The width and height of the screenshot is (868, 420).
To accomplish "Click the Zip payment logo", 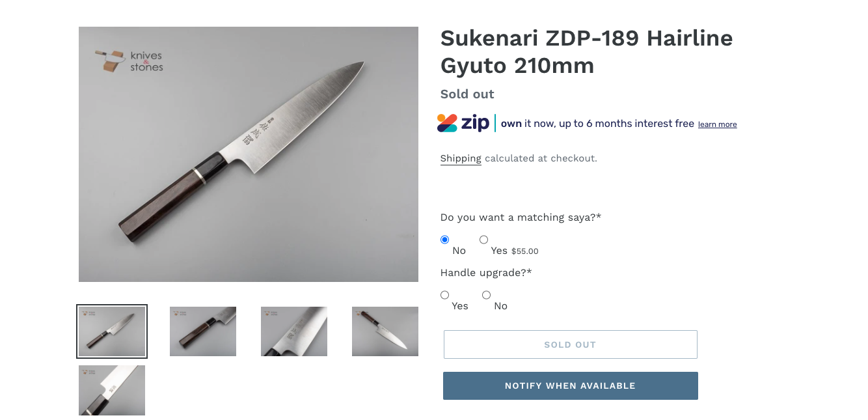I will pos(463,122).
